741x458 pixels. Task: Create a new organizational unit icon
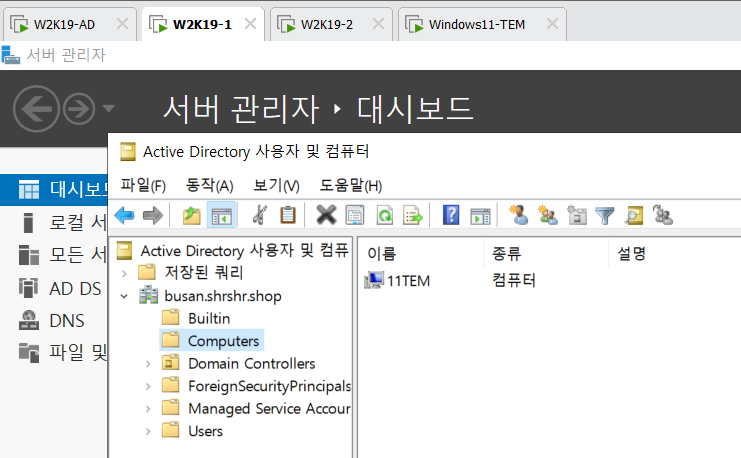click(x=577, y=216)
